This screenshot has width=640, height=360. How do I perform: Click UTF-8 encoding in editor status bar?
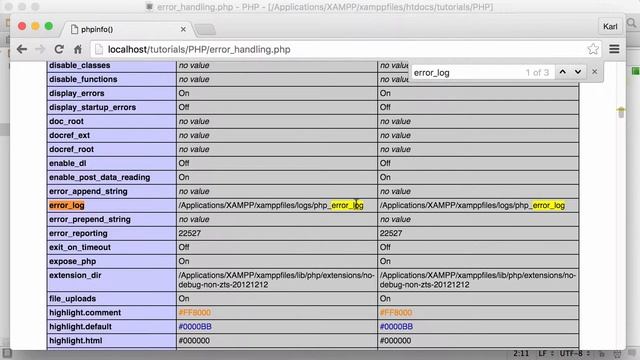pyautogui.click(x=571, y=353)
